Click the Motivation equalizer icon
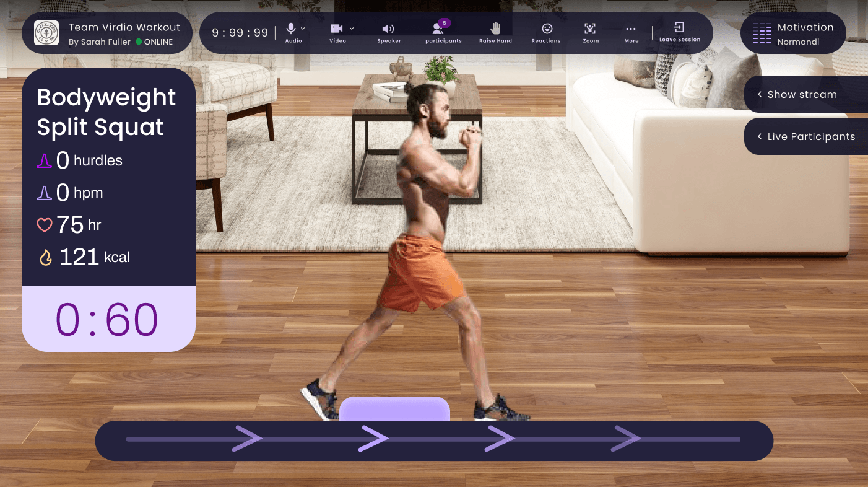The height and width of the screenshot is (487, 868). (x=762, y=33)
